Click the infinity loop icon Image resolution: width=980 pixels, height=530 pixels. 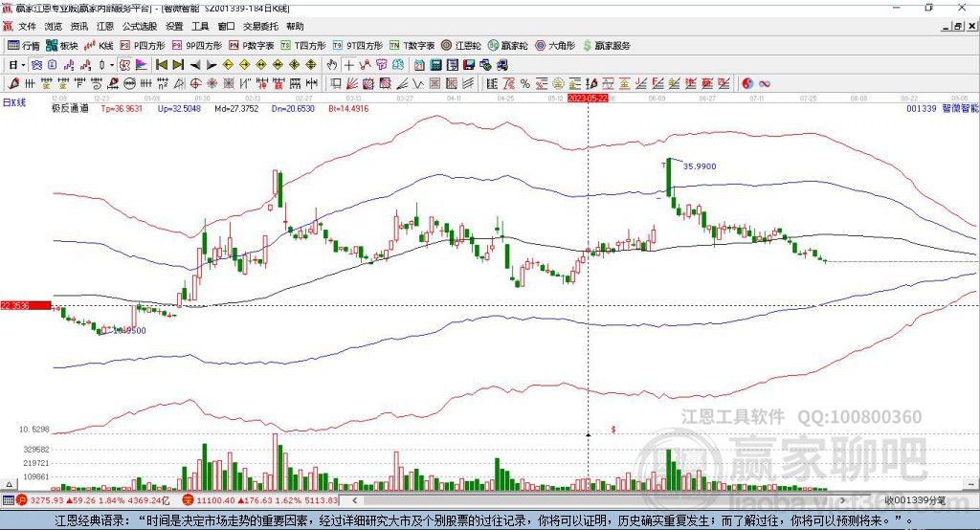coord(765,83)
